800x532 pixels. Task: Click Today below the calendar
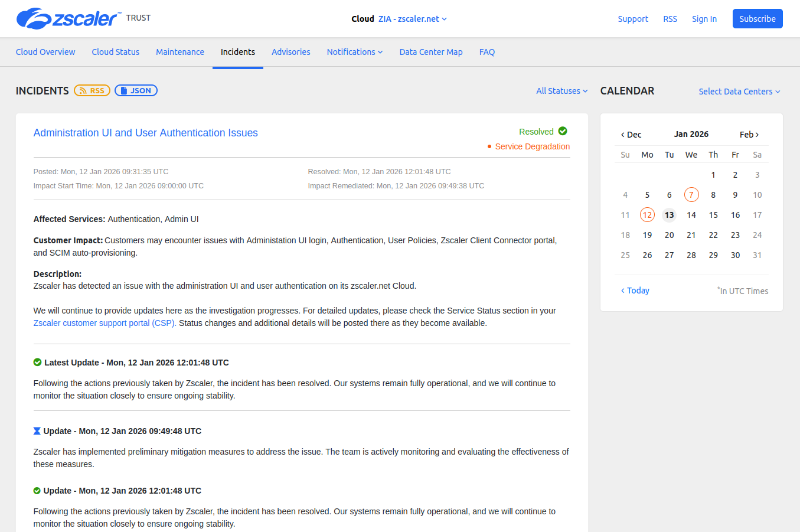pyautogui.click(x=635, y=290)
